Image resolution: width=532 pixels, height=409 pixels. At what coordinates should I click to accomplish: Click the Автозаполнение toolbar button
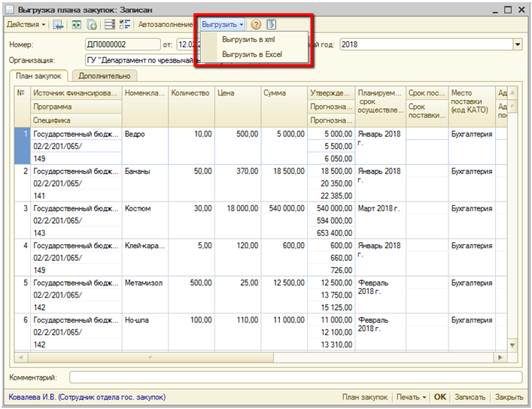tap(165, 25)
